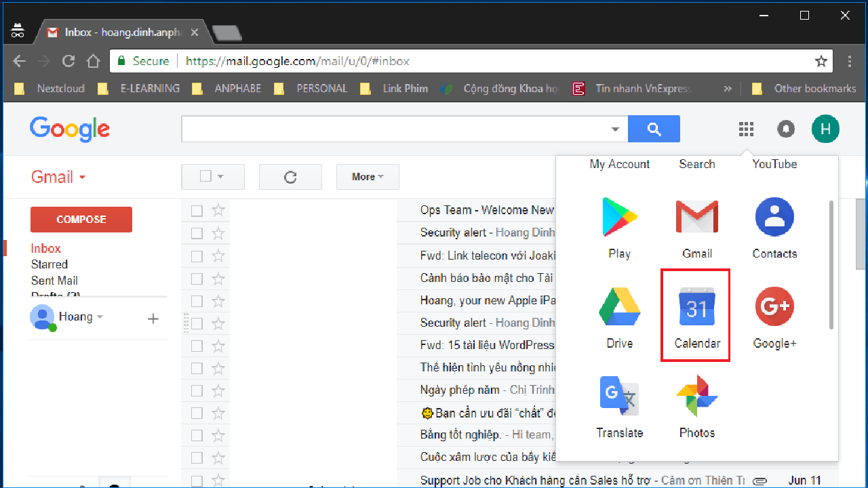
Task: Go to the browser home page icon
Action: [93, 61]
